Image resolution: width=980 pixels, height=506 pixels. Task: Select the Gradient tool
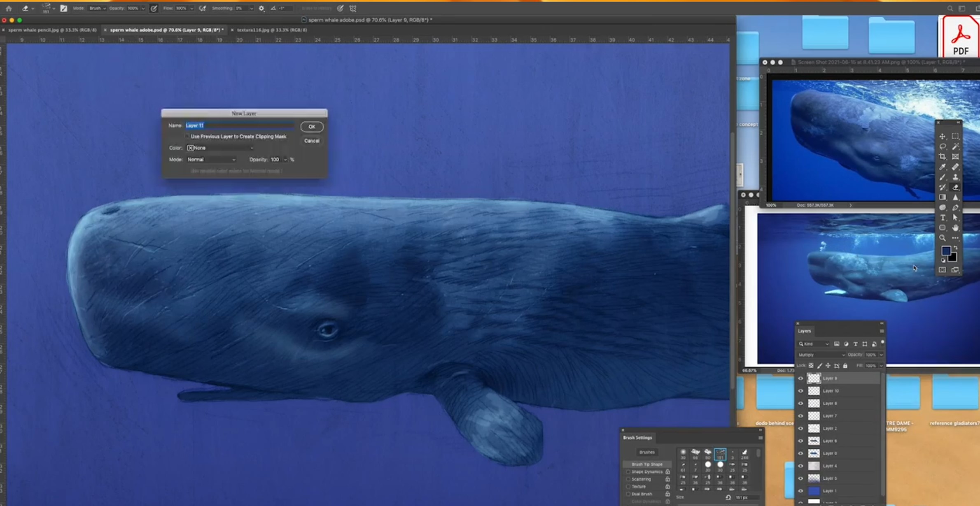pyautogui.click(x=943, y=197)
